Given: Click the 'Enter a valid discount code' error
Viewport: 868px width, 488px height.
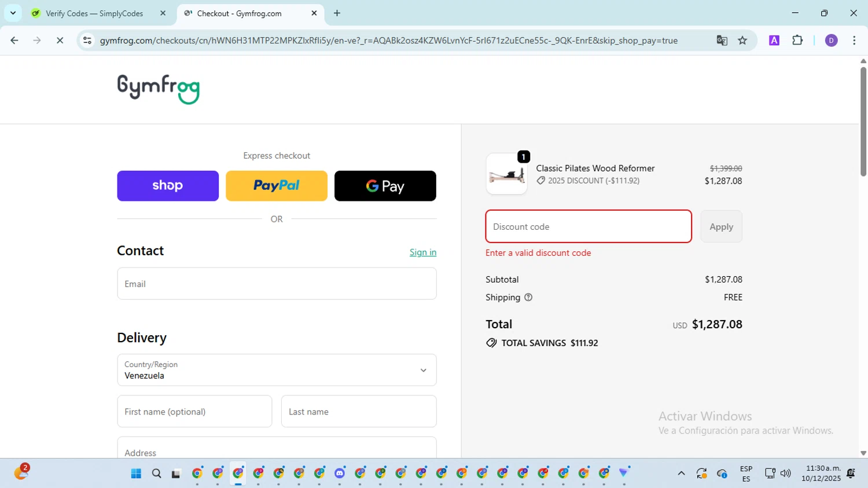Looking at the screenshot, I should pyautogui.click(x=538, y=253).
